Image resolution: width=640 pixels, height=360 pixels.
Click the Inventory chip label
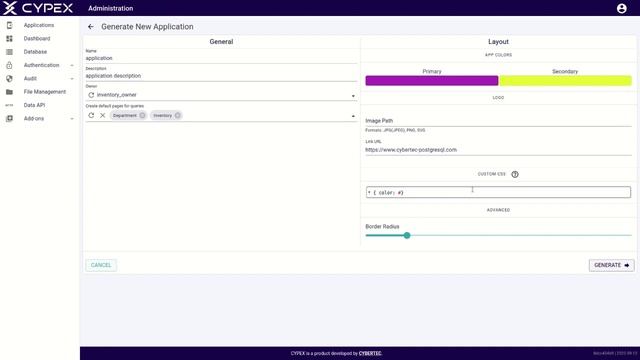pyautogui.click(x=162, y=116)
